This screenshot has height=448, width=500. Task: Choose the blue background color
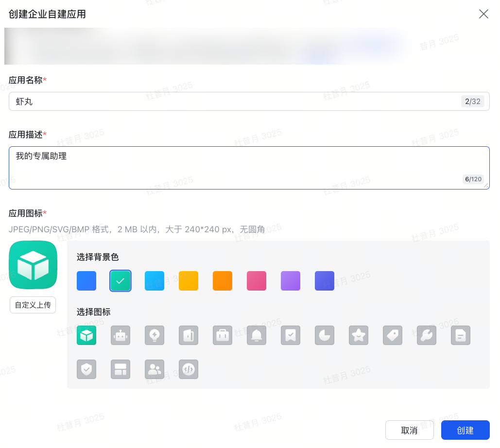[x=86, y=281]
